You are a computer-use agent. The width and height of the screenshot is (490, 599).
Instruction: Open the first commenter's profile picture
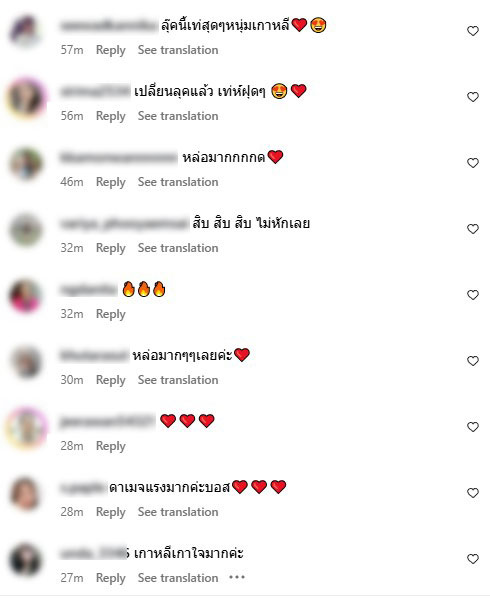pyautogui.click(x=25, y=31)
